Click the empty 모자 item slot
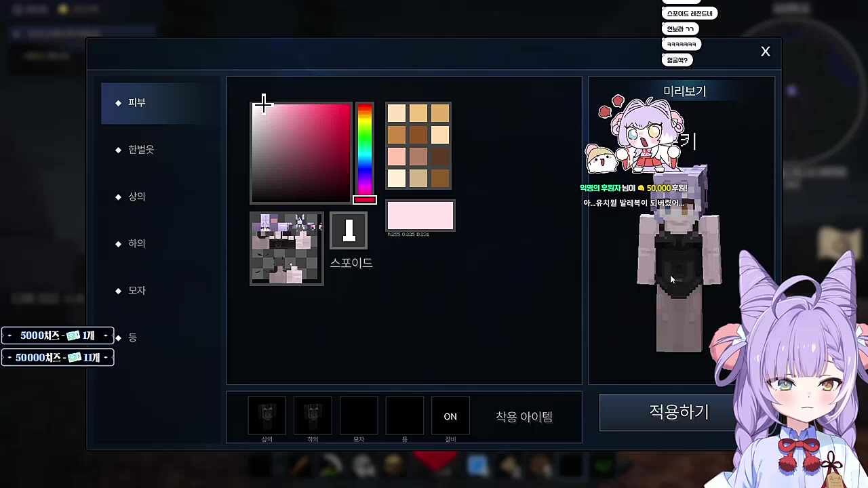This screenshot has width=868, height=488. coord(359,415)
